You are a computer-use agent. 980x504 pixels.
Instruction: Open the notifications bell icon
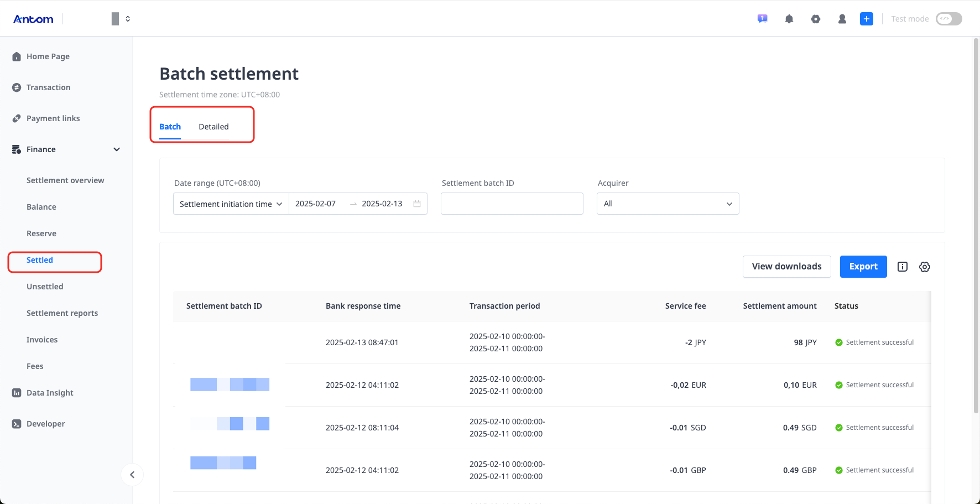[x=789, y=18]
